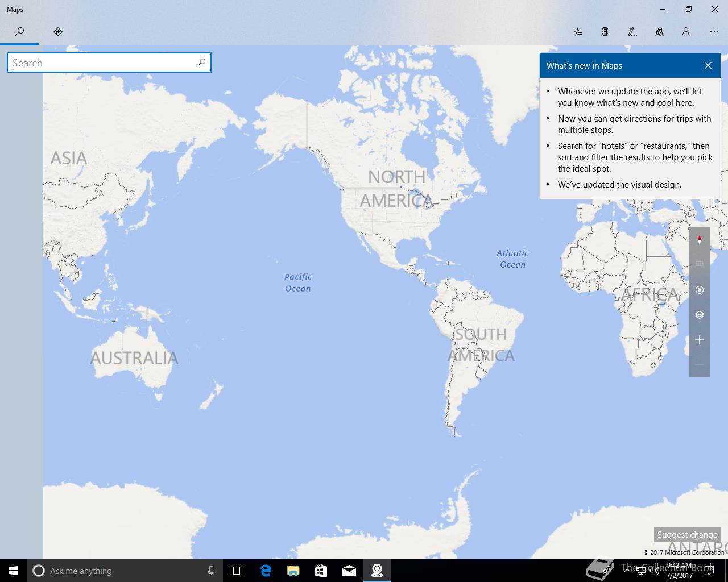Launch Microsoft Edge from the taskbar
728x582 pixels.
point(266,571)
